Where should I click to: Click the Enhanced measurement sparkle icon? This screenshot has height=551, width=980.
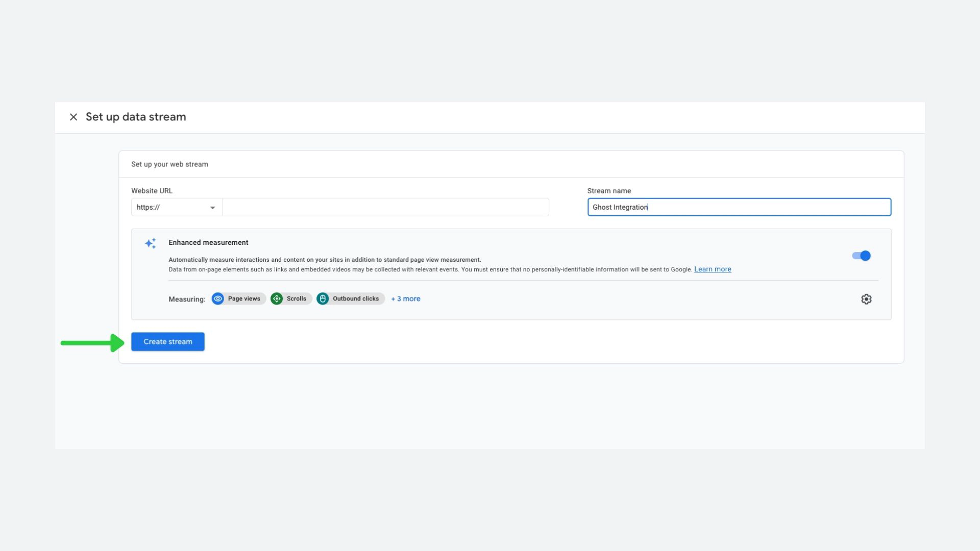point(150,243)
